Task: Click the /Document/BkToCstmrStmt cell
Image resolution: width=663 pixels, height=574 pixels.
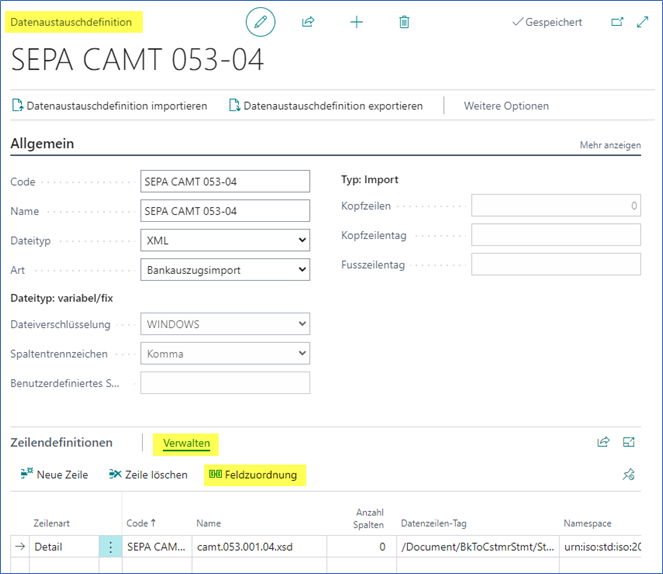Action: [x=478, y=547]
